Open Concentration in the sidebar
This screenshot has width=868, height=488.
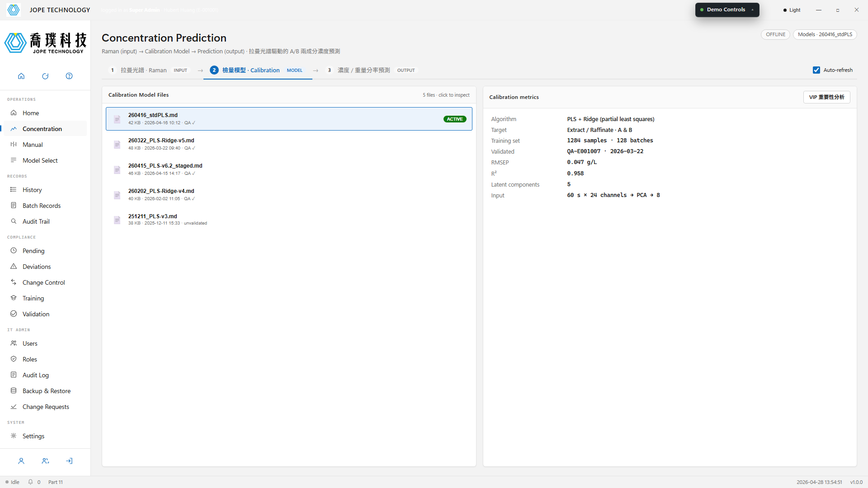pos(45,129)
